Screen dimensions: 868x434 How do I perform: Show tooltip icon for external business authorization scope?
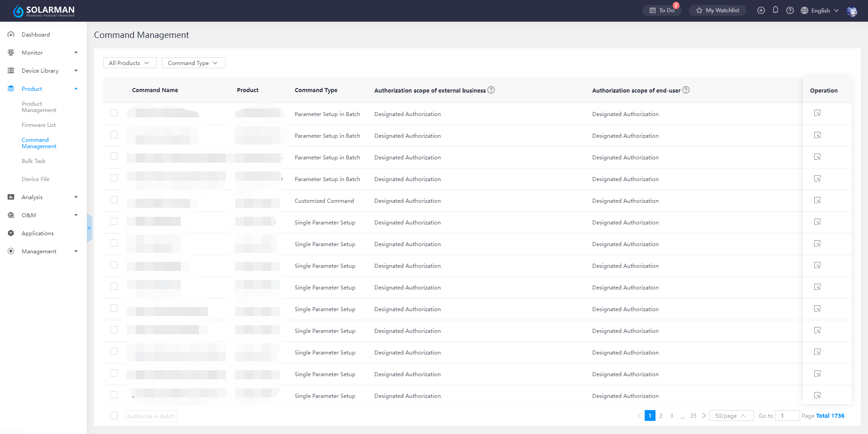click(491, 90)
